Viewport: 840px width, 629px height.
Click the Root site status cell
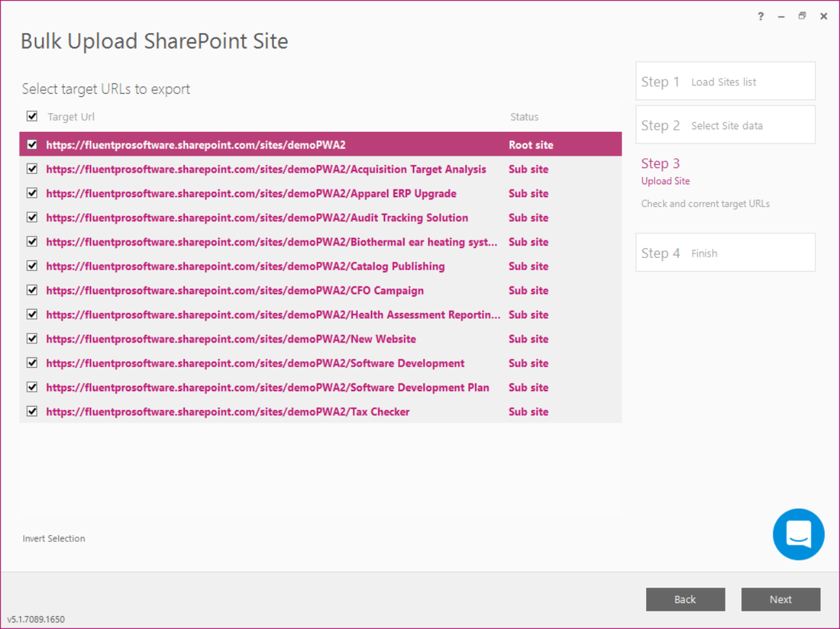click(531, 145)
